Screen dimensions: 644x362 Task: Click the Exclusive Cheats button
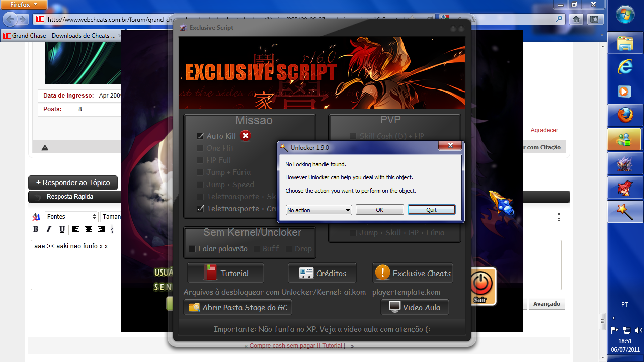tap(413, 273)
